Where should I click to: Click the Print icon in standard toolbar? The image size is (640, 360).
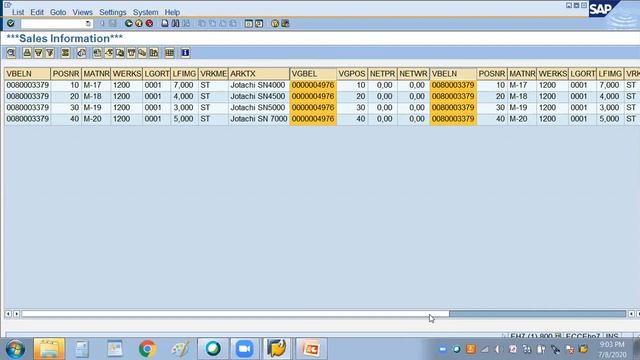164,24
